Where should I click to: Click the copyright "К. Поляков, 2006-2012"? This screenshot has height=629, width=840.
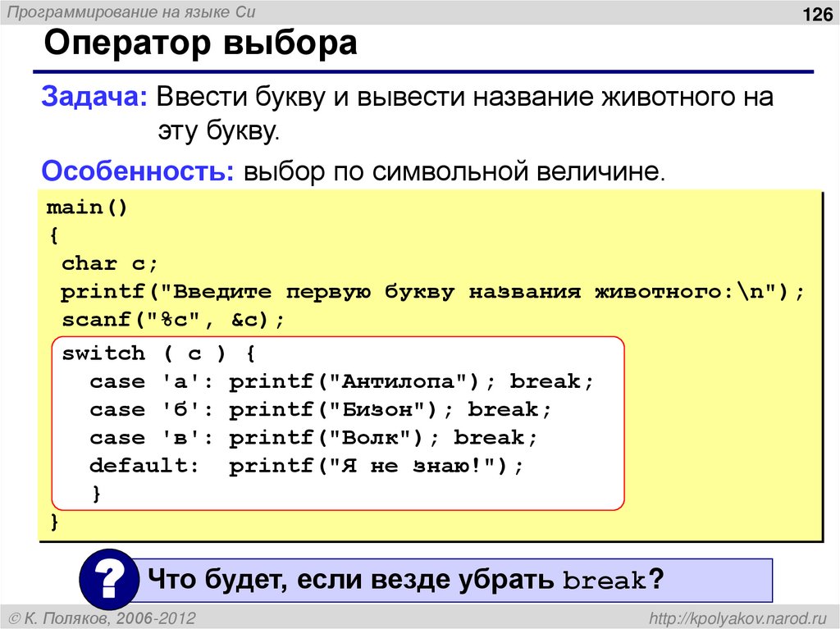click(x=103, y=618)
